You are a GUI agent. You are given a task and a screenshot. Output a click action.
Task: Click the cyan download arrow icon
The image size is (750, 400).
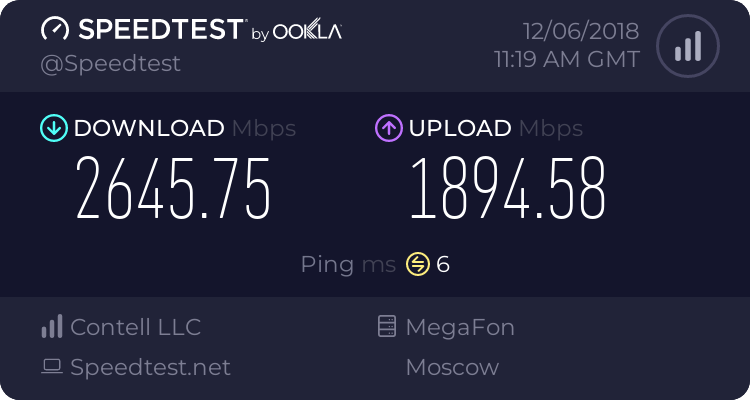54,128
